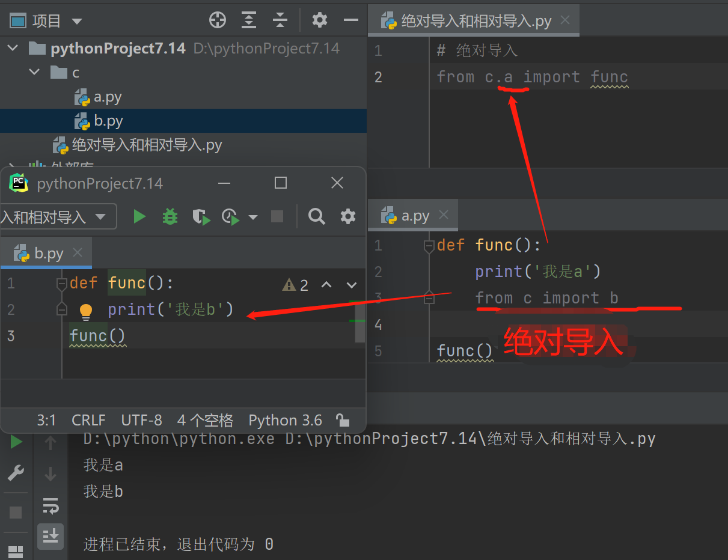Go to next highlighted error arrow

click(x=352, y=285)
